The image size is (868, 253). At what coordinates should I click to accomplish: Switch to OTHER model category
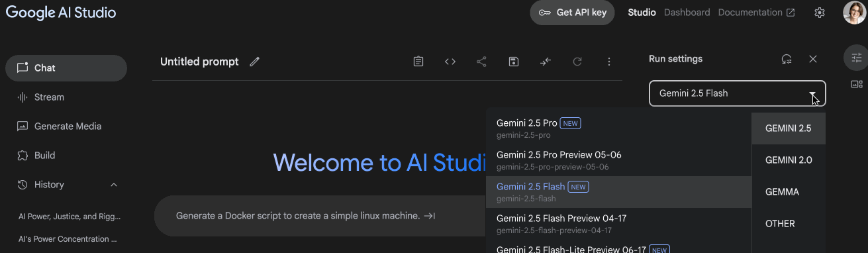(789, 224)
